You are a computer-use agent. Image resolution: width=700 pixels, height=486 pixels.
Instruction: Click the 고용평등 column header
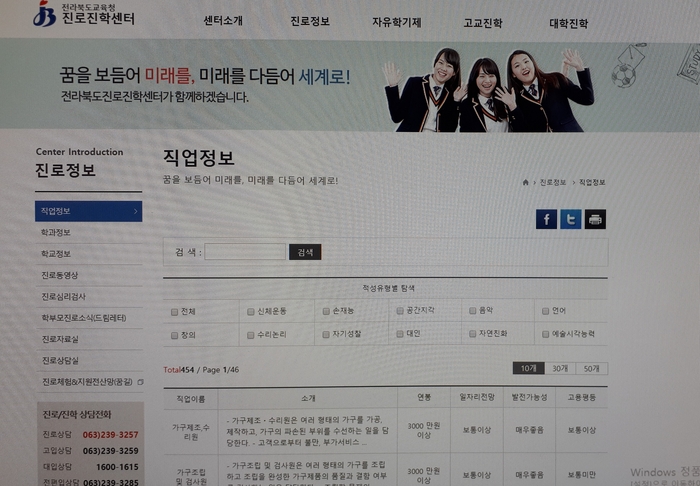pyautogui.click(x=582, y=397)
